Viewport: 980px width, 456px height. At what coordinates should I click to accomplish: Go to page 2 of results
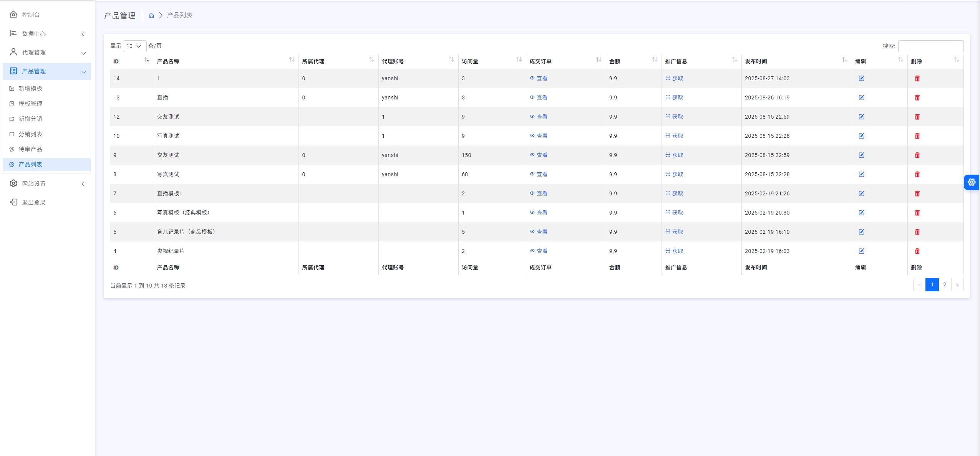coord(944,284)
